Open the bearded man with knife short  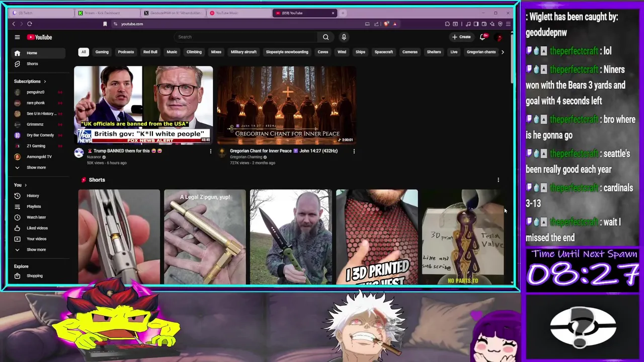pos(291,237)
